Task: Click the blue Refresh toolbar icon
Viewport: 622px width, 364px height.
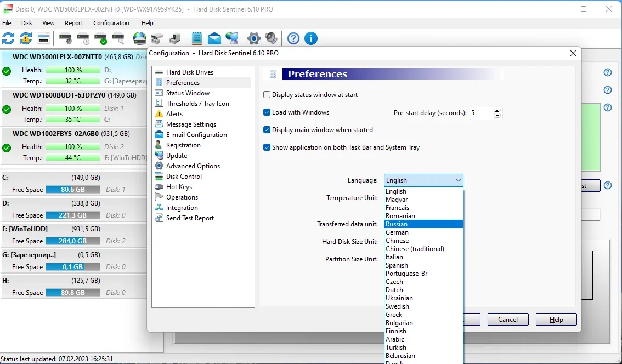Action: pyautogui.click(x=8, y=38)
